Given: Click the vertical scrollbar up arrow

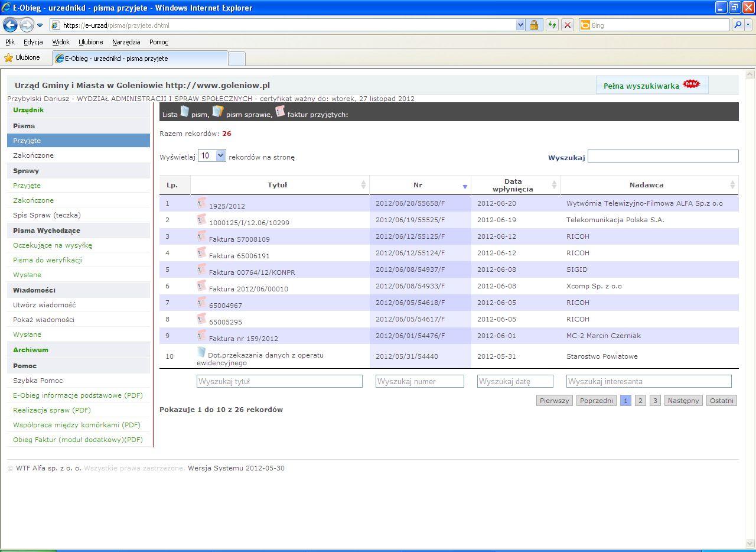Looking at the screenshot, I should pyautogui.click(x=750, y=74).
